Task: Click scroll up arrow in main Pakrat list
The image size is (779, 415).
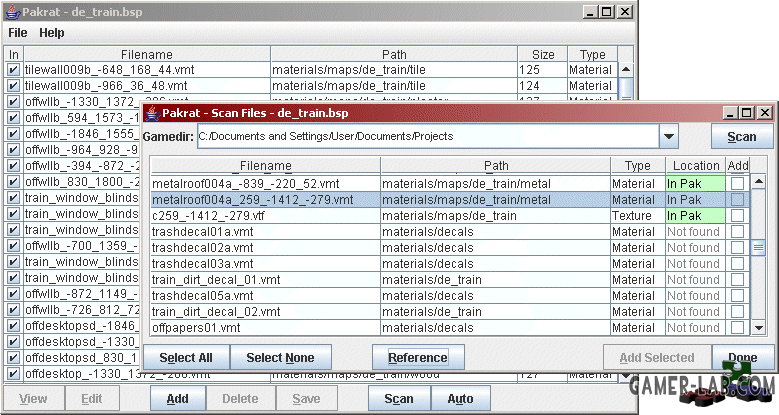Action: [x=626, y=70]
